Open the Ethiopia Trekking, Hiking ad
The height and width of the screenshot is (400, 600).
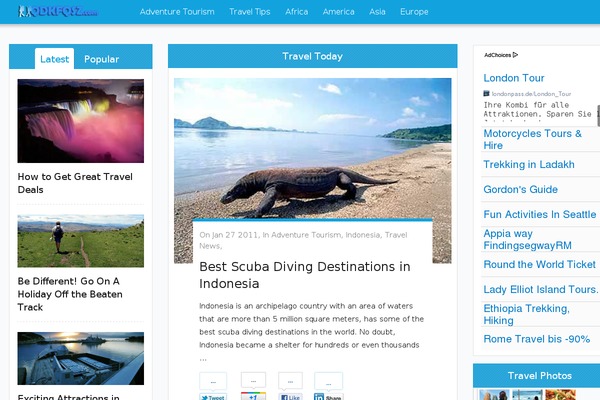tap(526, 314)
